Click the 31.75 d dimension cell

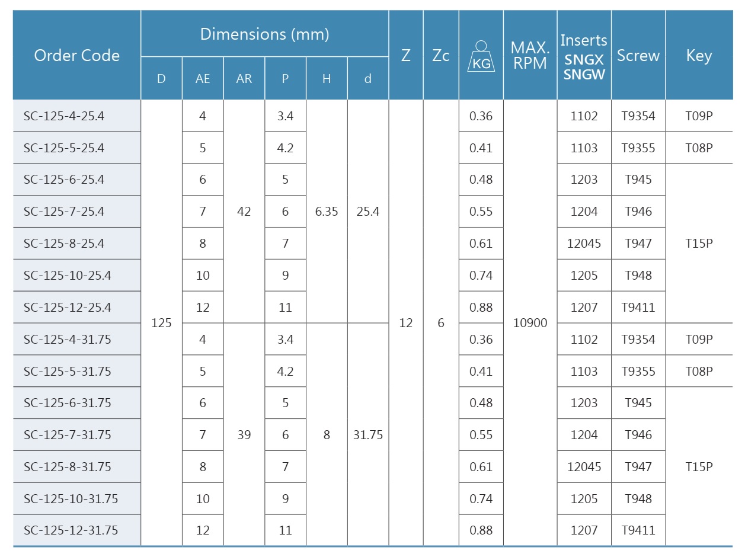368,435
